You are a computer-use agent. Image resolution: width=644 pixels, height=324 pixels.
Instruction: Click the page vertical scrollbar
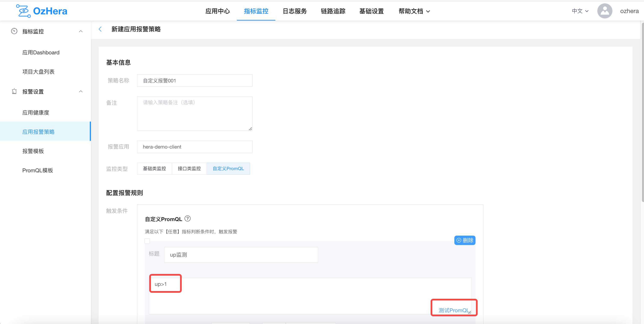point(643,112)
